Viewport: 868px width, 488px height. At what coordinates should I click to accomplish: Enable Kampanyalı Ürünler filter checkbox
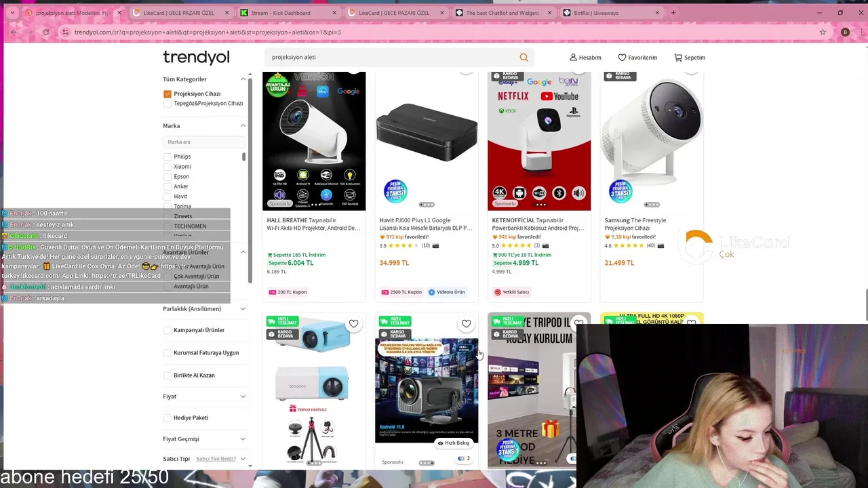tap(167, 330)
